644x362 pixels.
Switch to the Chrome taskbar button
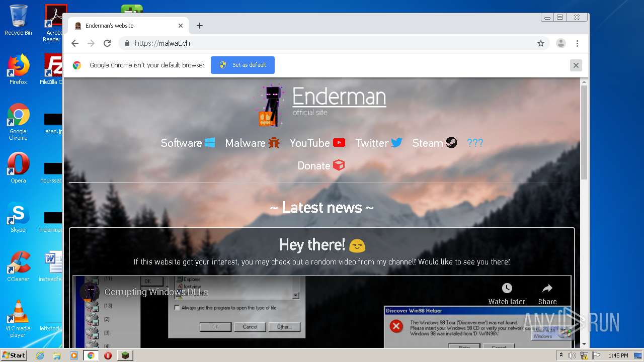coord(91,355)
